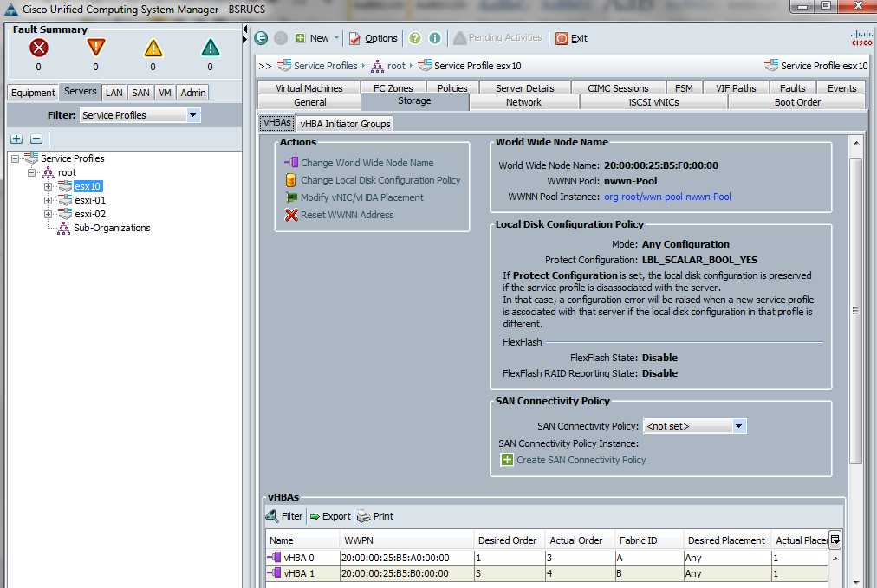
Task: Open the FC Zones tab
Action: [x=393, y=87]
